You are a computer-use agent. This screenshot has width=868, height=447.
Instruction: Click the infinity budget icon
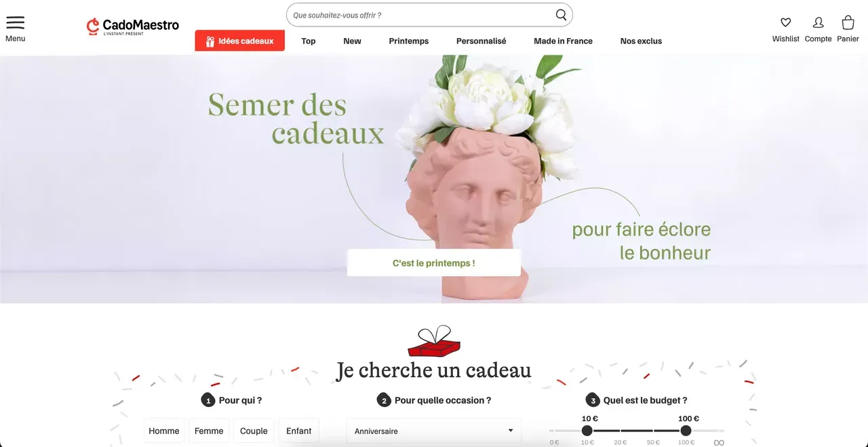(x=719, y=443)
